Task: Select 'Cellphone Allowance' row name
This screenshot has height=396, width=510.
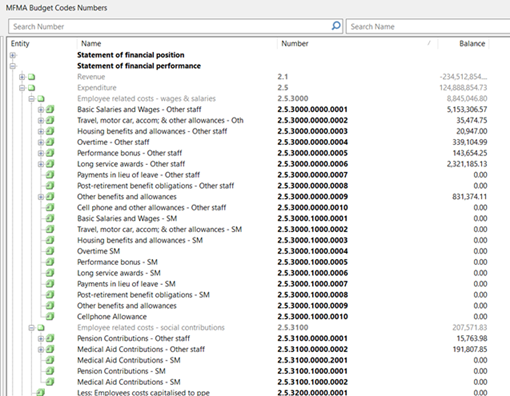Action: (x=112, y=317)
